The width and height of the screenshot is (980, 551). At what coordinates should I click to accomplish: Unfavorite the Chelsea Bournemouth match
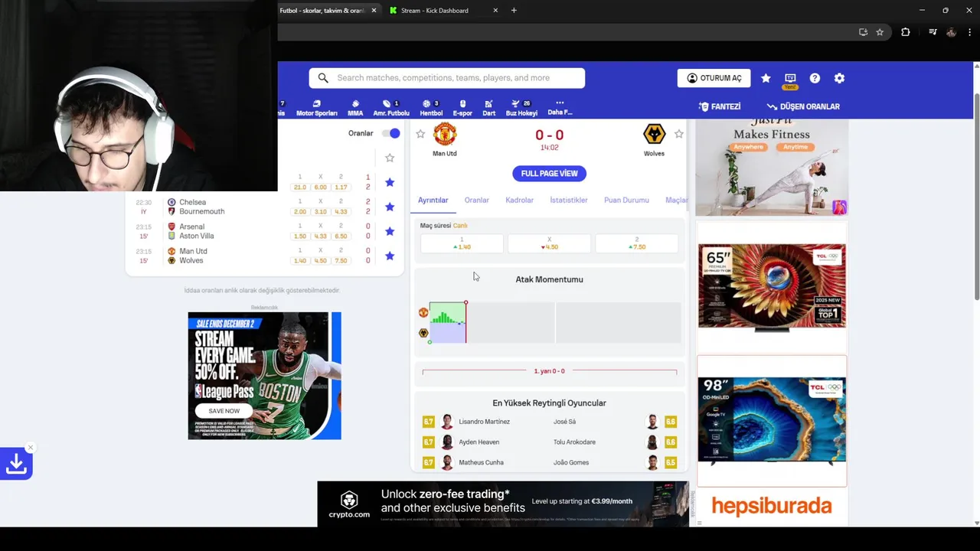390,207
